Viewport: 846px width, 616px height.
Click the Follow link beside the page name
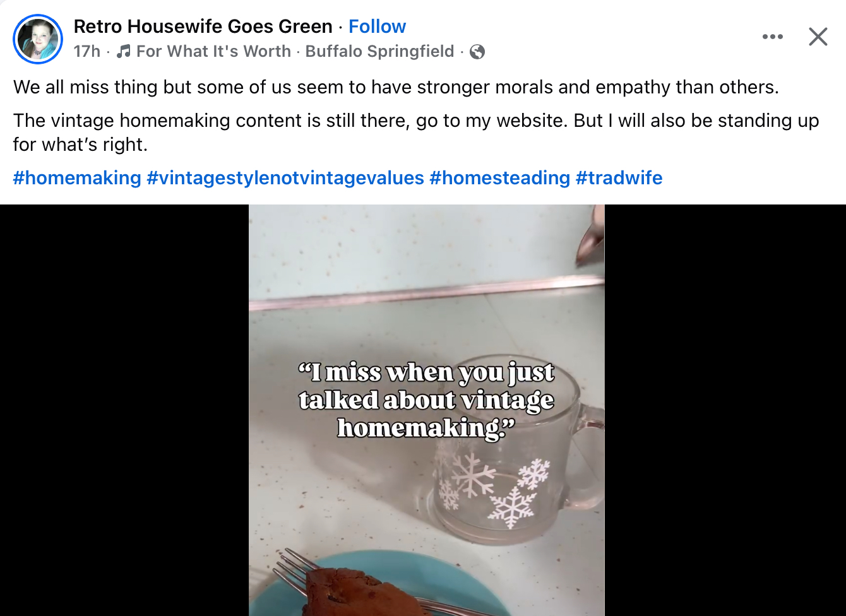[x=377, y=27]
